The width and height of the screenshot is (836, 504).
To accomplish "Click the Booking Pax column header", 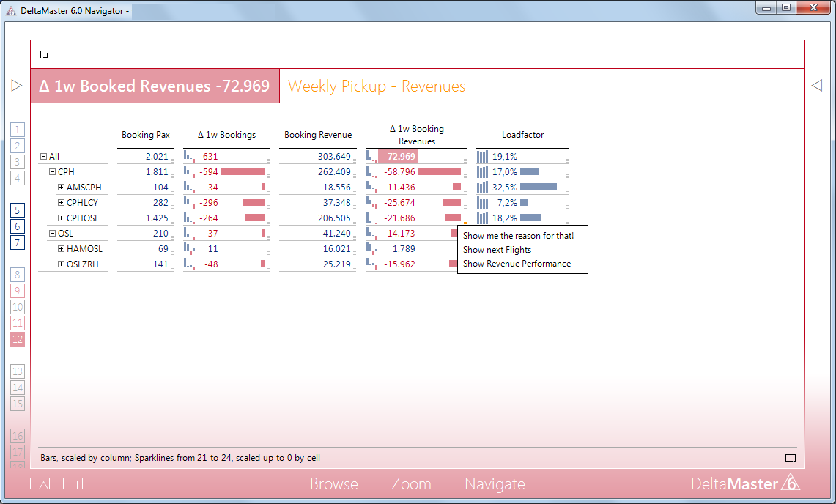I will tap(146, 135).
